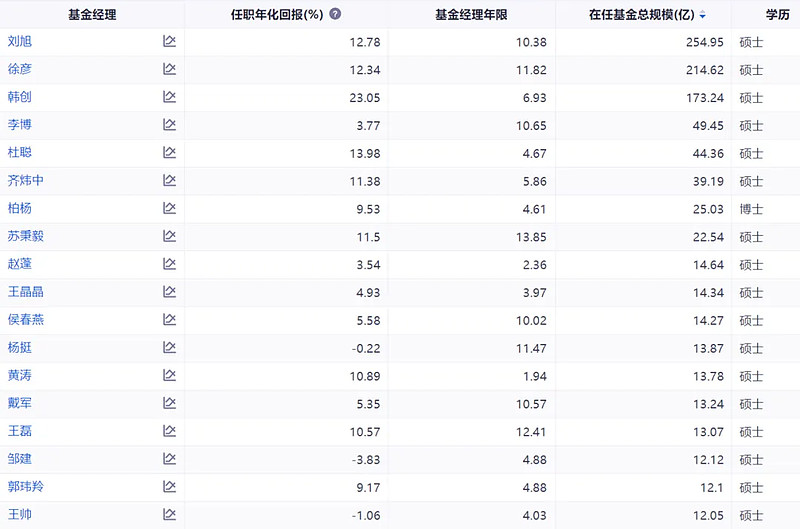Viewport: 800px width, 529px height.
Task: Open fund manager 李博's profile link
Action: pos(20,124)
